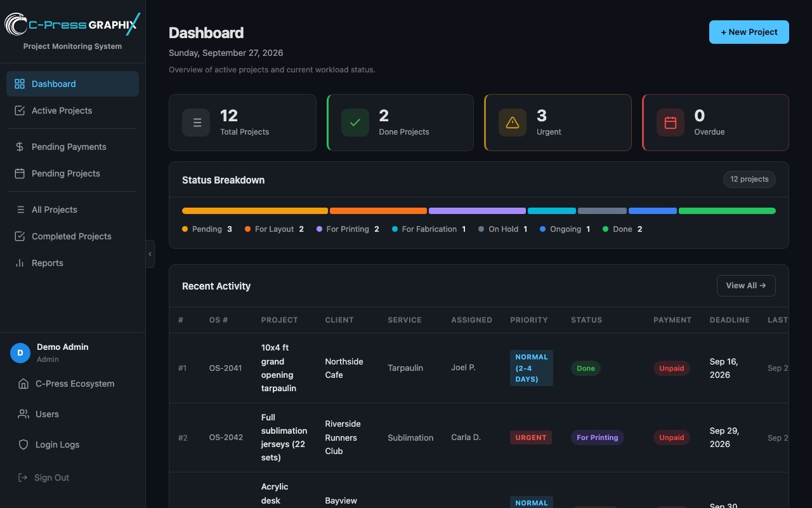Click Riverside Runners Club client cell
Image resolution: width=812 pixels, height=508 pixels.
point(343,438)
